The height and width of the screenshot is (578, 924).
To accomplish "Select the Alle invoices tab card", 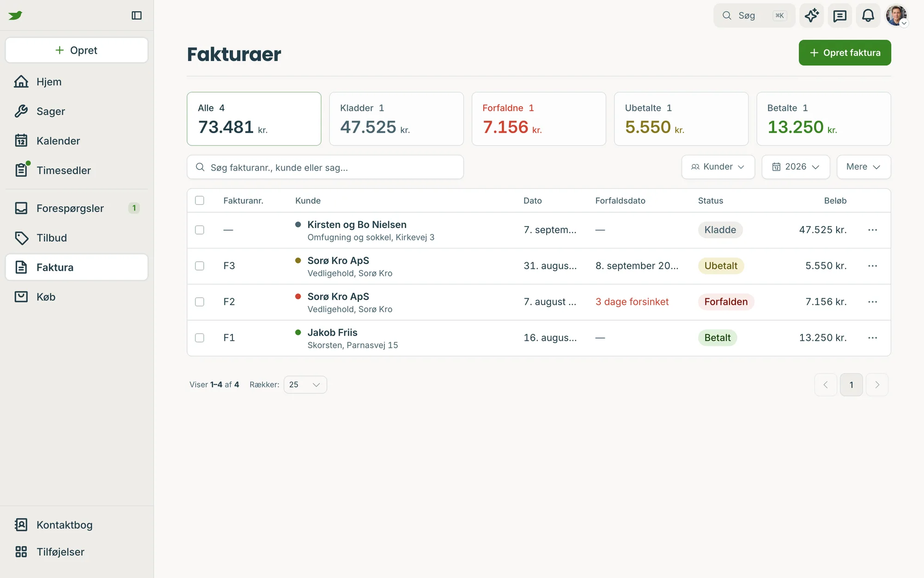I will click(x=254, y=119).
